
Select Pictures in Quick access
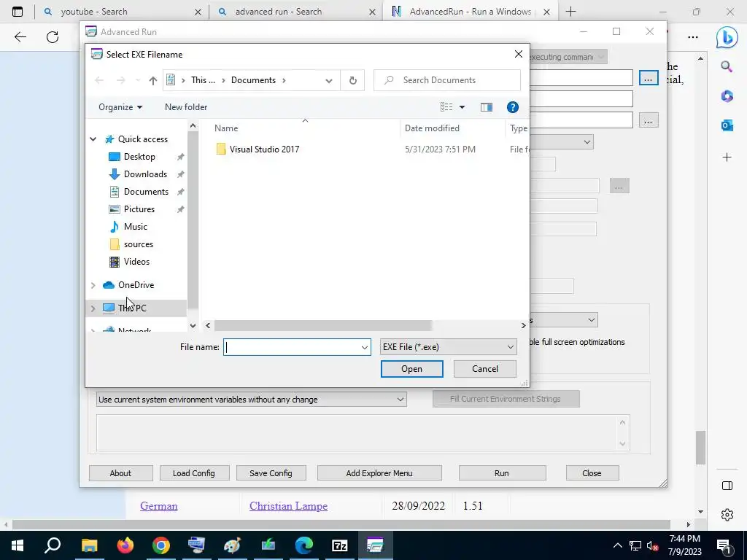click(139, 209)
